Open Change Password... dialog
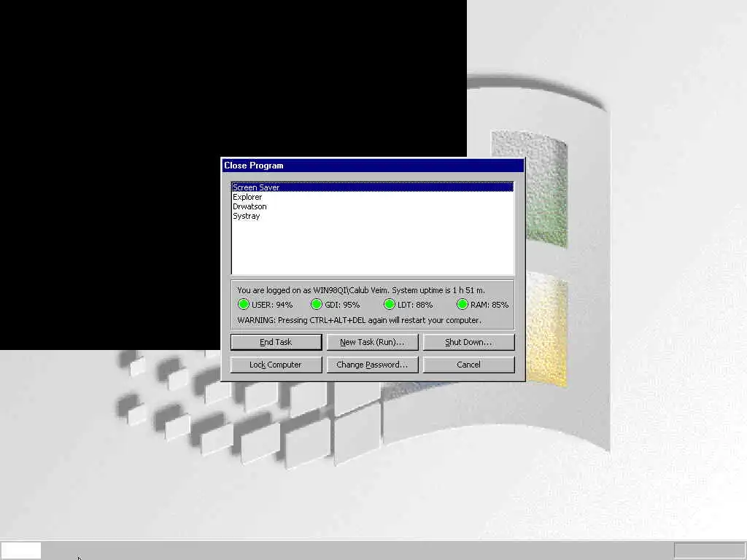 point(372,365)
